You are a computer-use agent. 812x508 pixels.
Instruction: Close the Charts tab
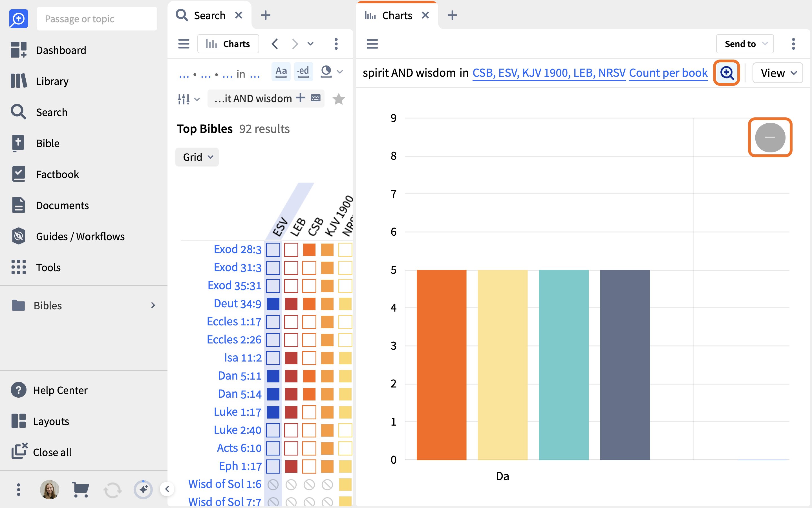pyautogui.click(x=425, y=16)
